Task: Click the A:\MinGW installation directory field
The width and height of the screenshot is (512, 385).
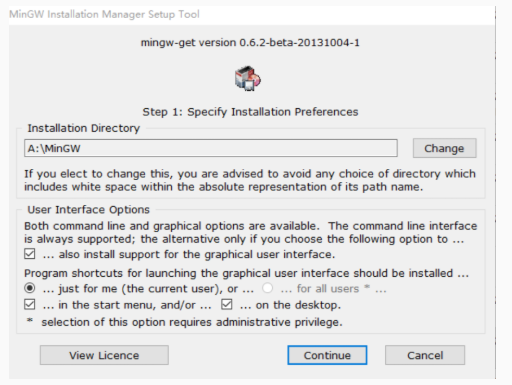Action: [211, 148]
